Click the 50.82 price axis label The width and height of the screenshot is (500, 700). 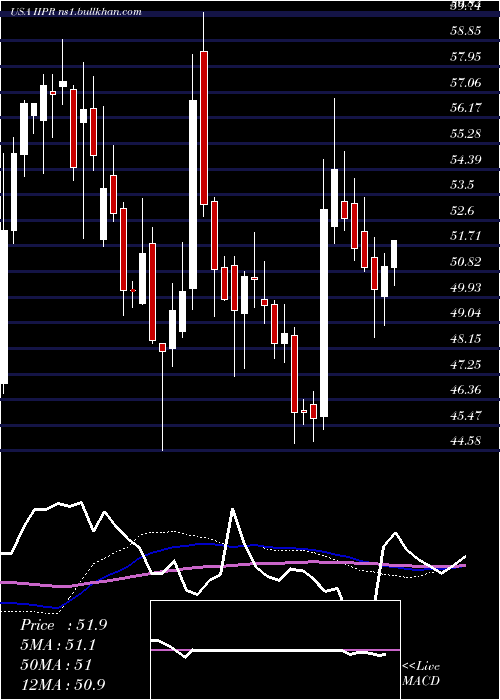(x=467, y=262)
